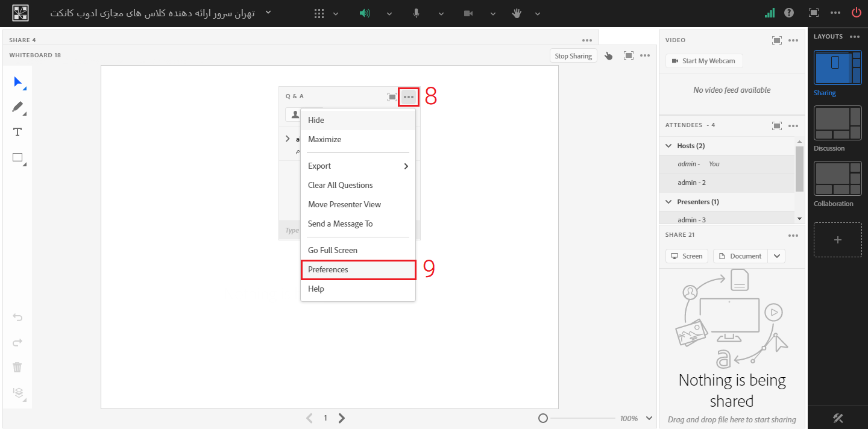
Task: Open the help question mark icon
Action: 788,13
